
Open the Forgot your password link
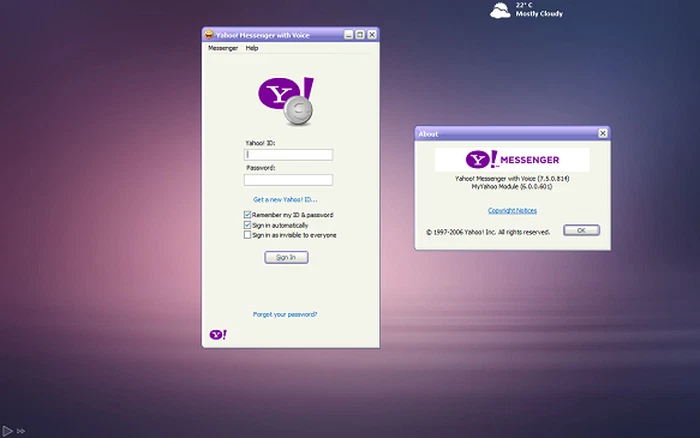285,314
